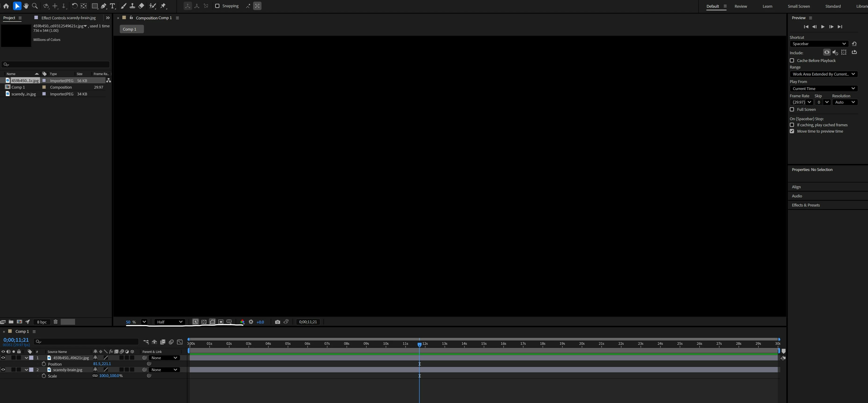Click the Play button in Preview panel
This screenshot has height=403, width=868.
pyautogui.click(x=823, y=27)
